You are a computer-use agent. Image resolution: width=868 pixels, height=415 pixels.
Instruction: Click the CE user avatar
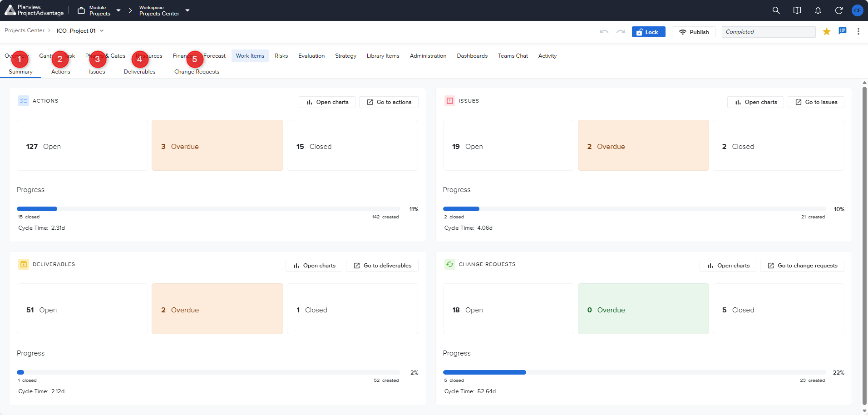[857, 10]
